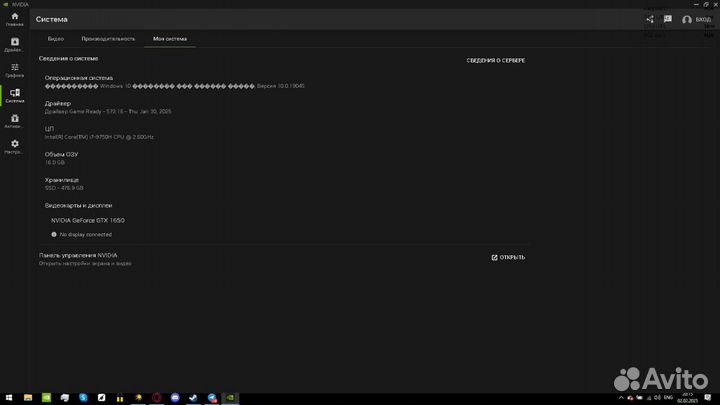Open Настройки gear in sidebar
This screenshot has width=720, height=405.
[14, 147]
